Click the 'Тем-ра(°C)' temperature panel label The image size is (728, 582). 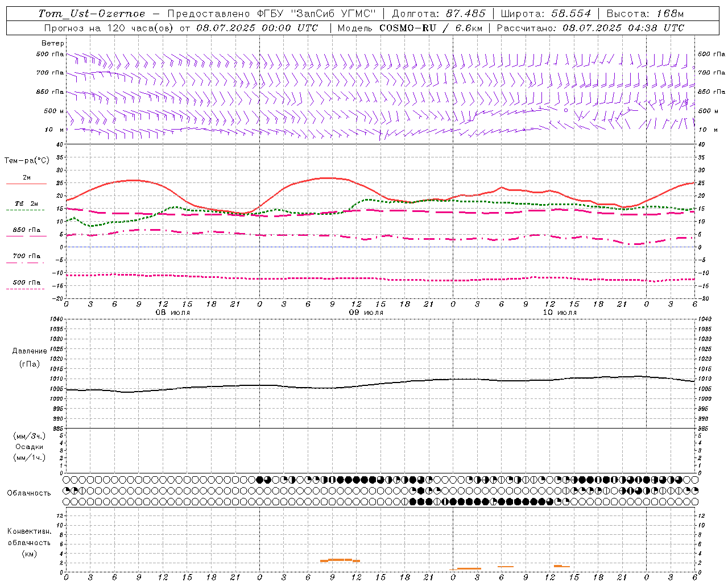tap(27, 161)
